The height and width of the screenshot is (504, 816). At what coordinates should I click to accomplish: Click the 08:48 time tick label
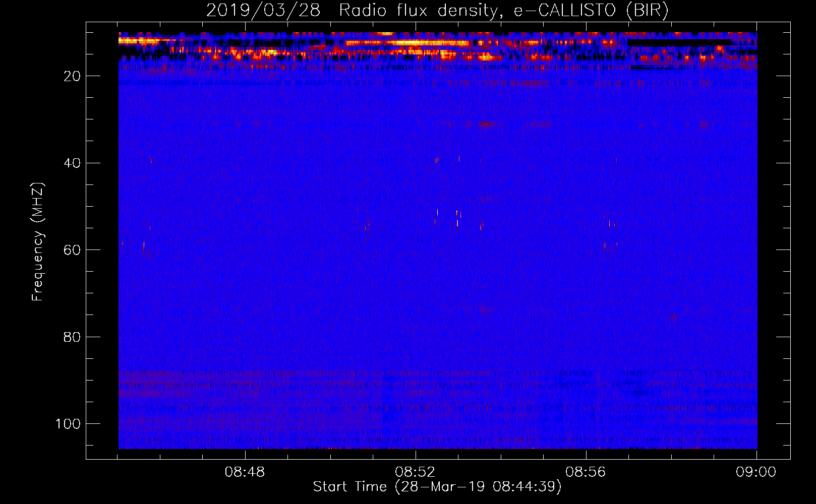coord(245,472)
